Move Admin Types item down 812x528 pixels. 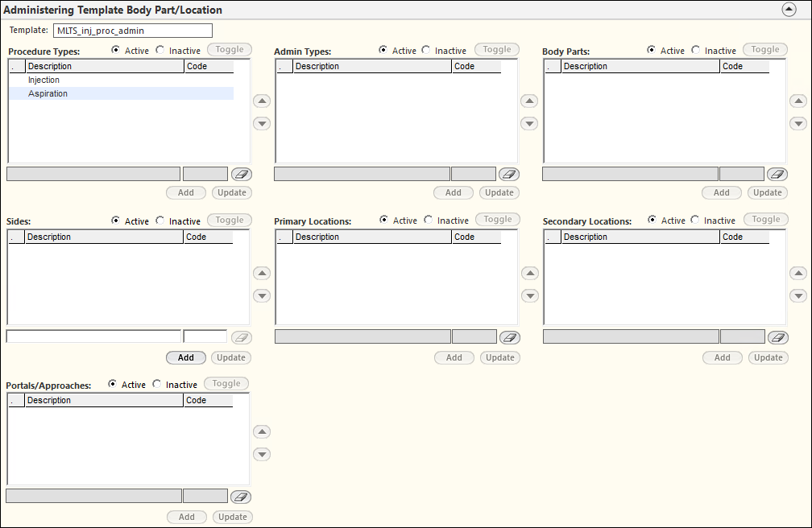pos(529,124)
